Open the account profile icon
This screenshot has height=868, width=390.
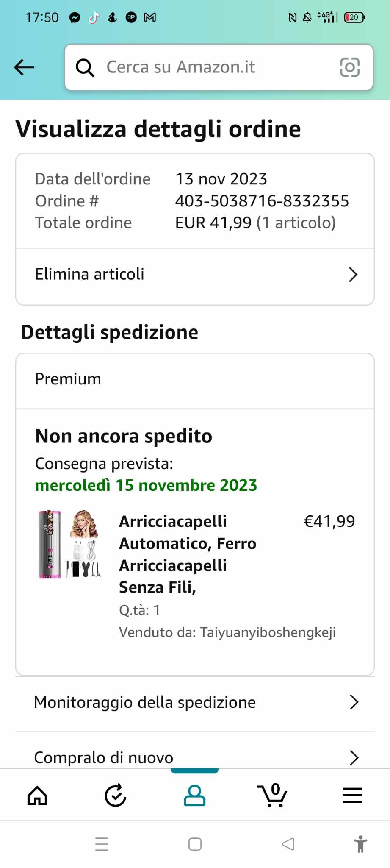pyautogui.click(x=194, y=796)
